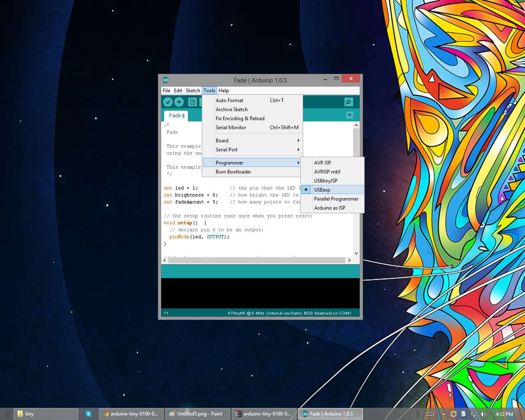Expand the Serial Port submenu
The image size is (525, 420).
coord(253,150)
